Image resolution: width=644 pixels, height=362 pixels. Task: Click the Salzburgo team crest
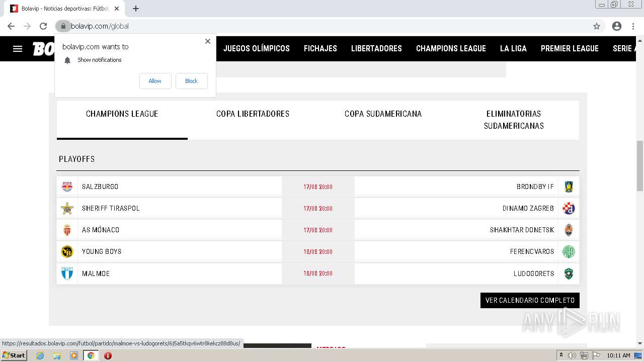click(67, 187)
